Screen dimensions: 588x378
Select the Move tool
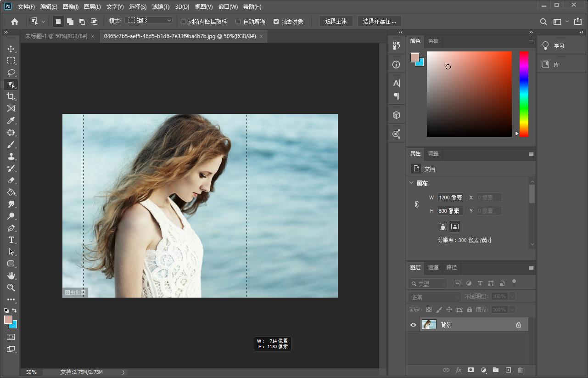click(11, 48)
